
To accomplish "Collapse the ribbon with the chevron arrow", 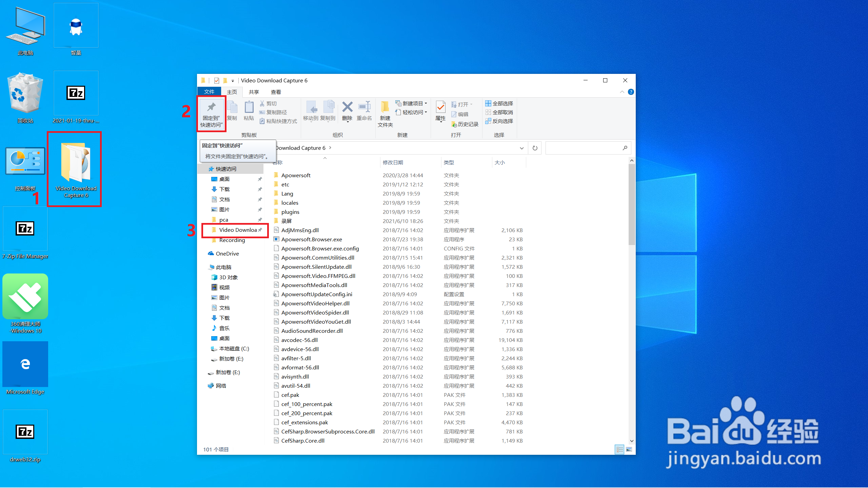I will 622,92.
